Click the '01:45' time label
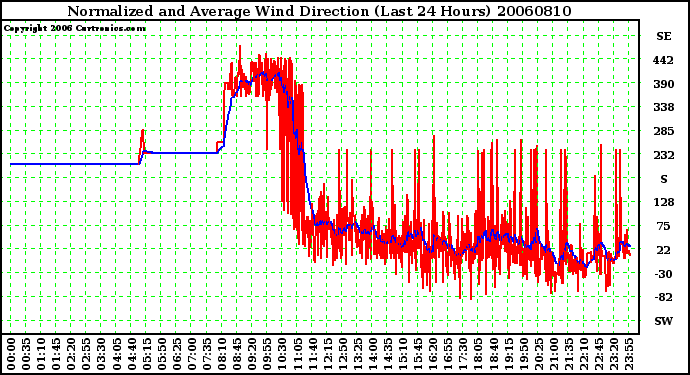 point(56,354)
